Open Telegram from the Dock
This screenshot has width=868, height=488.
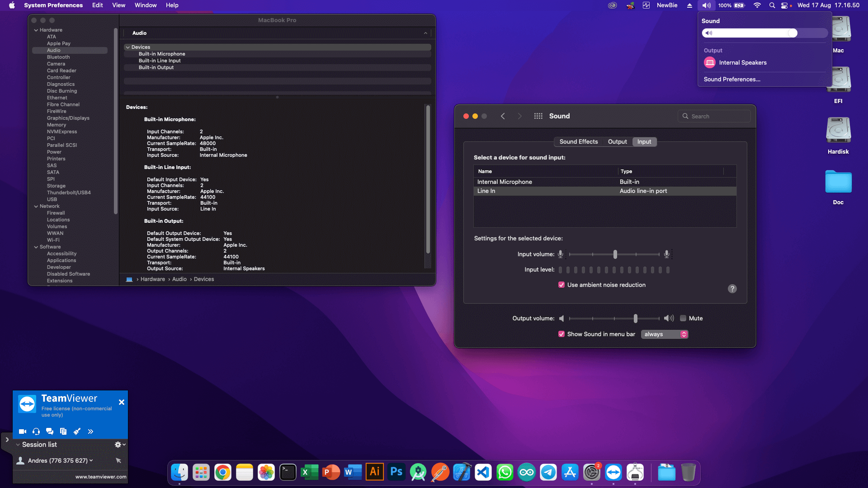[x=548, y=473]
